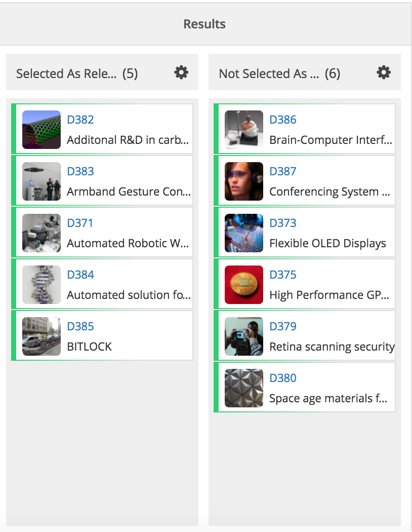Open settings gear for Selected As Relevant column
The width and height of the screenshot is (412, 532).
click(181, 72)
